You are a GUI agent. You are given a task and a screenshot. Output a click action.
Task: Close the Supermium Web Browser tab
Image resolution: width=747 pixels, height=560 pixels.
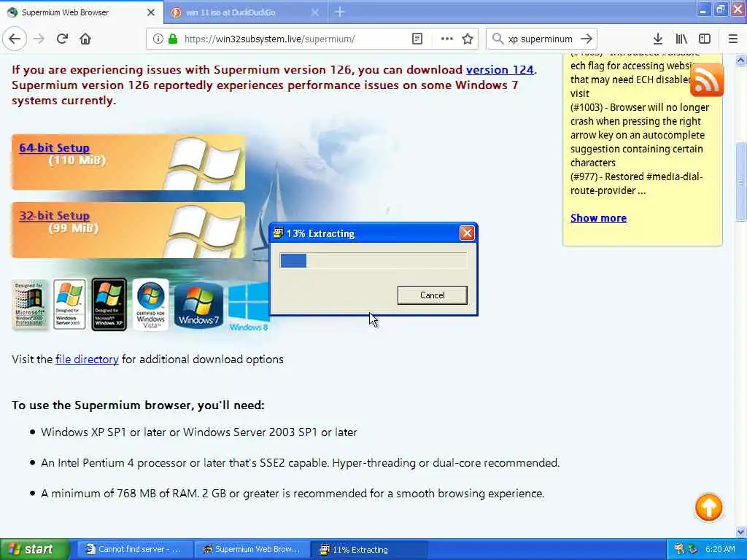pos(151,12)
